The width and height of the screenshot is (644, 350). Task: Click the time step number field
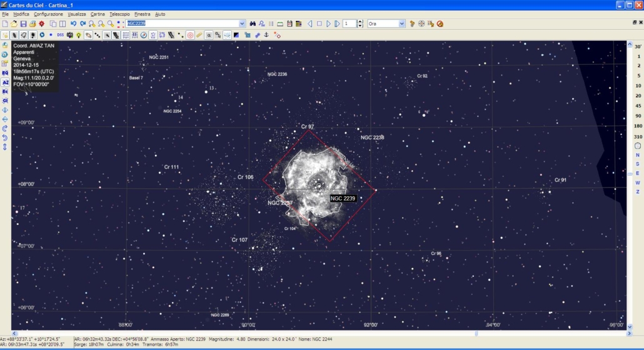click(x=350, y=24)
